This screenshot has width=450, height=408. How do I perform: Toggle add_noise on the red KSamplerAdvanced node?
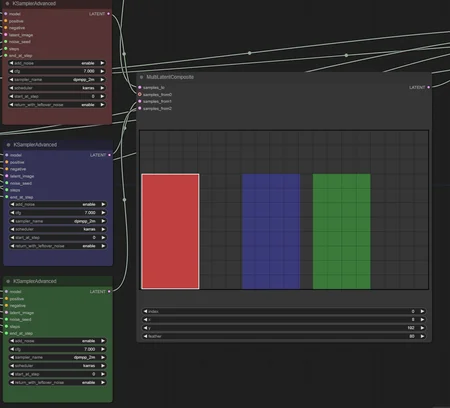pyautogui.click(x=57, y=63)
